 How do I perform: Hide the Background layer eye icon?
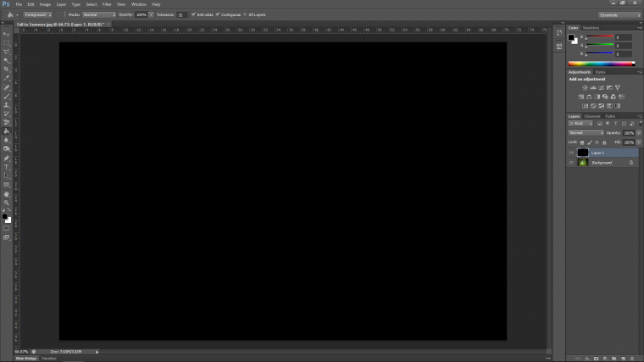pos(571,162)
